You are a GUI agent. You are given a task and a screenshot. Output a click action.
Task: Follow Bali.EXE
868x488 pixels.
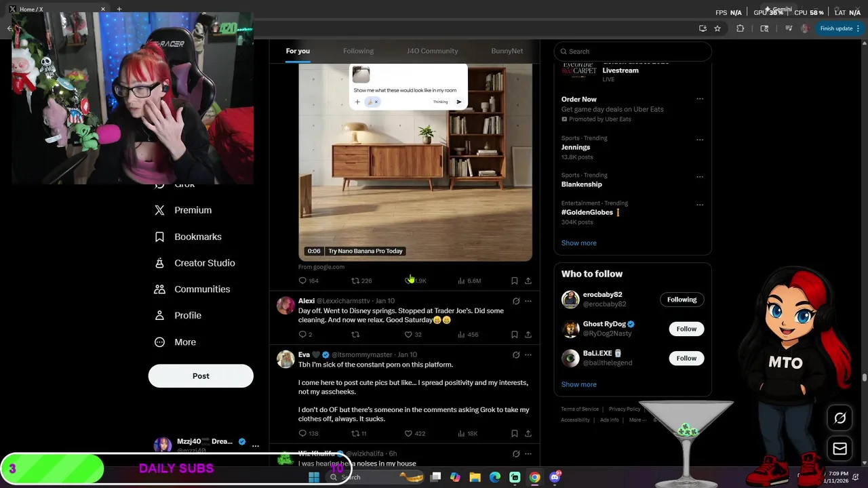coord(686,358)
